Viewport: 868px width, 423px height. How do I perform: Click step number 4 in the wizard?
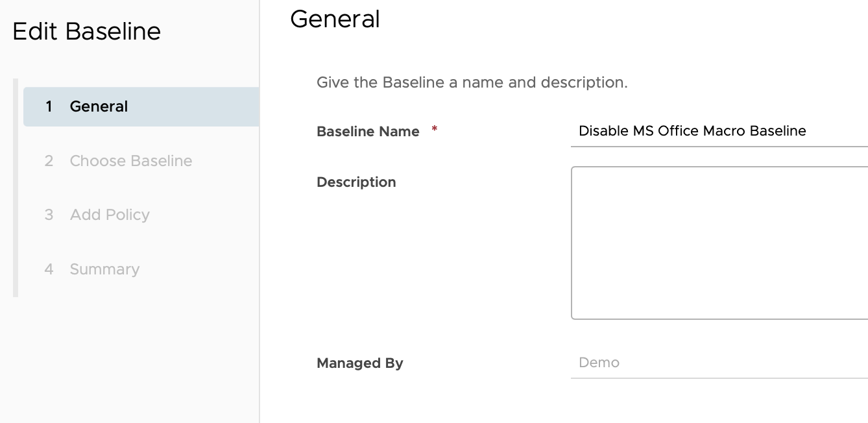pyautogui.click(x=49, y=269)
